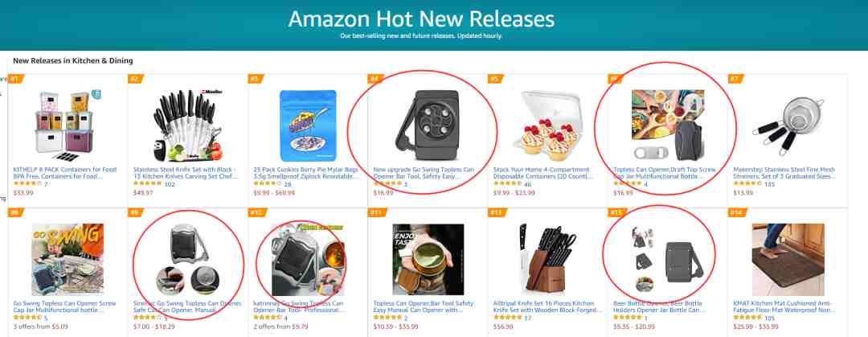Click the KMAT mat star rating icons
The image size is (868, 337).
(x=747, y=318)
